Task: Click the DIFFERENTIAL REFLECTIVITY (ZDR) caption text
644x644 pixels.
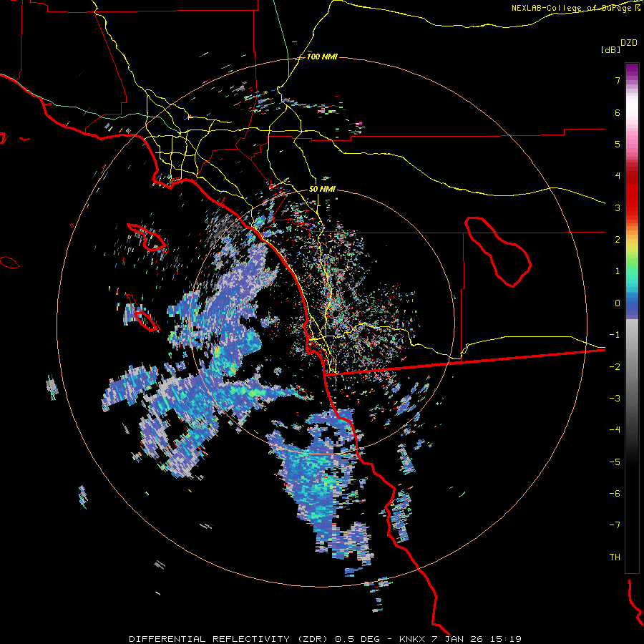Action: point(230,639)
